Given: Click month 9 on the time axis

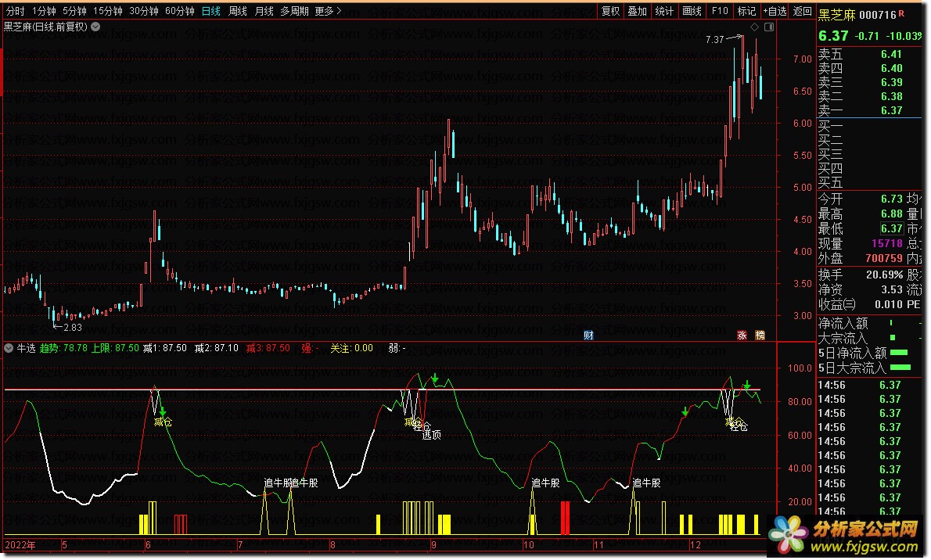Looking at the screenshot, I should click(434, 544).
